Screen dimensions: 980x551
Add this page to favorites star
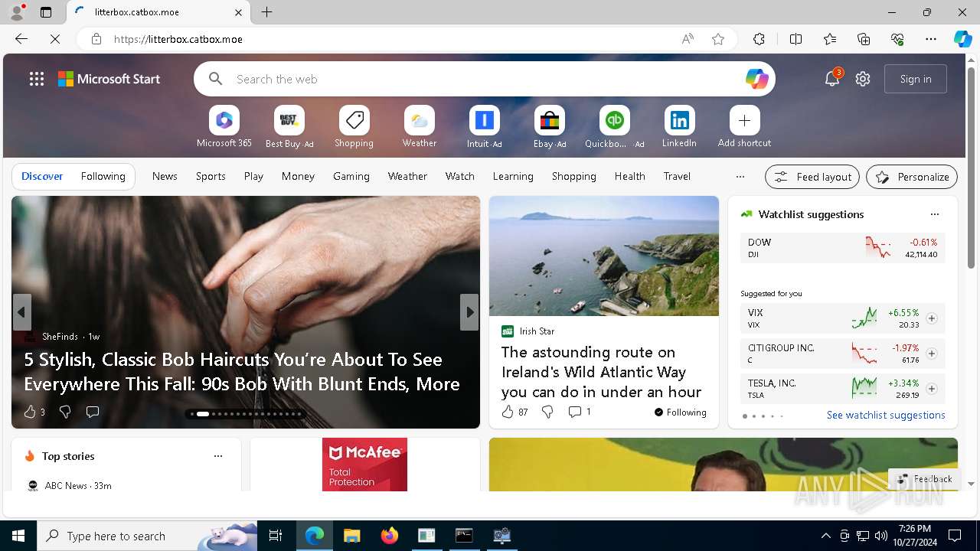coord(718,39)
